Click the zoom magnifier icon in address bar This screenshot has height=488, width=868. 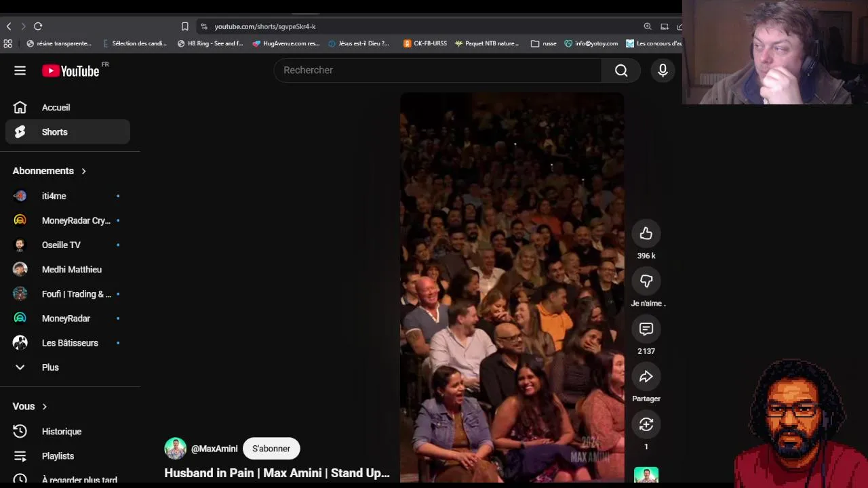pyautogui.click(x=648, y=26)
